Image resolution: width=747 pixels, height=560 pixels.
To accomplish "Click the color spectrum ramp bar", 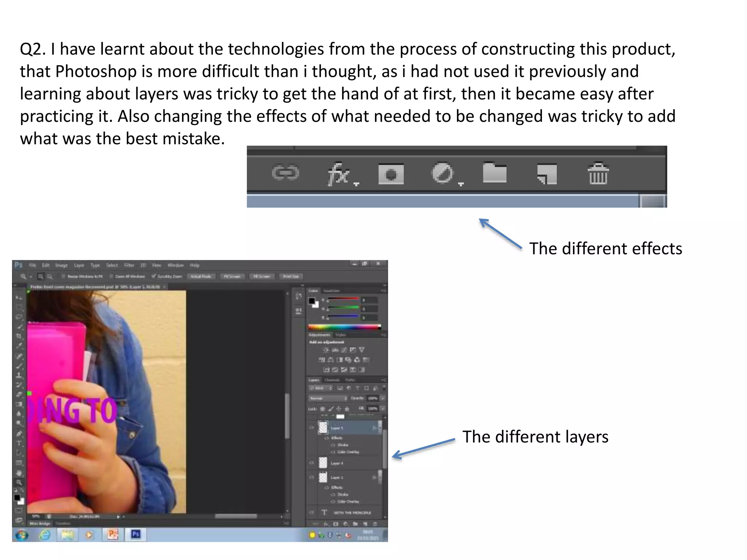I will [344, 327].
